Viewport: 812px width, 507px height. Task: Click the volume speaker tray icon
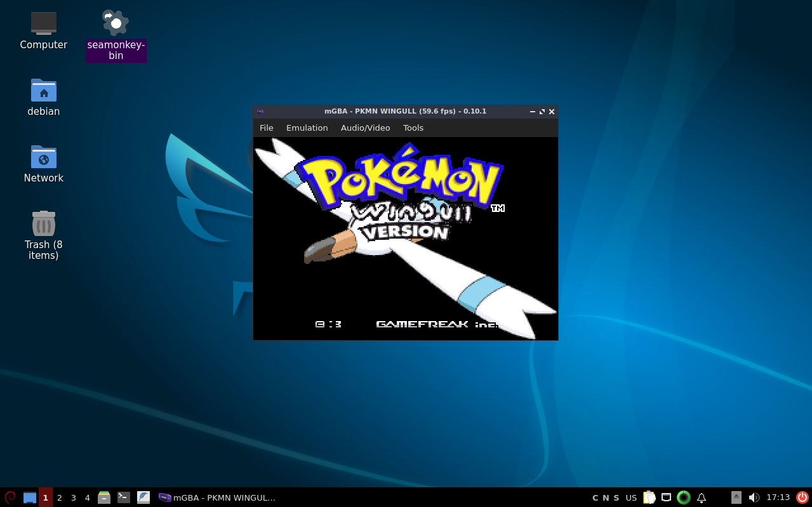(x=754, y=497)
